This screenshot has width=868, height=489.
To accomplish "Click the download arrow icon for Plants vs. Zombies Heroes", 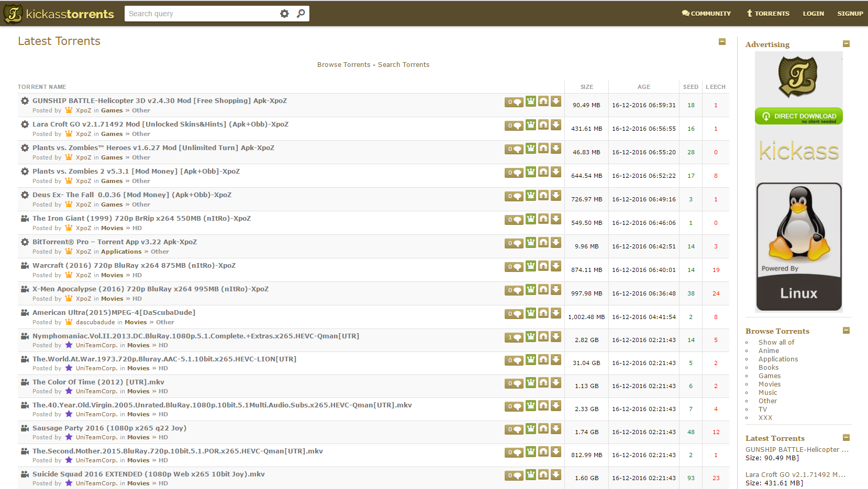I will [556, 149].
